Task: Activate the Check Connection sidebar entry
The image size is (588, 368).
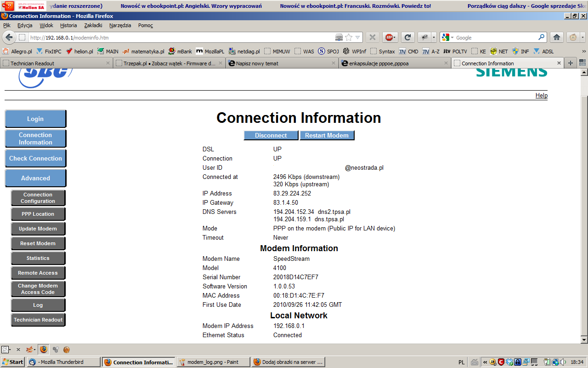Action: pyautogui.click(x=35, y=158)
